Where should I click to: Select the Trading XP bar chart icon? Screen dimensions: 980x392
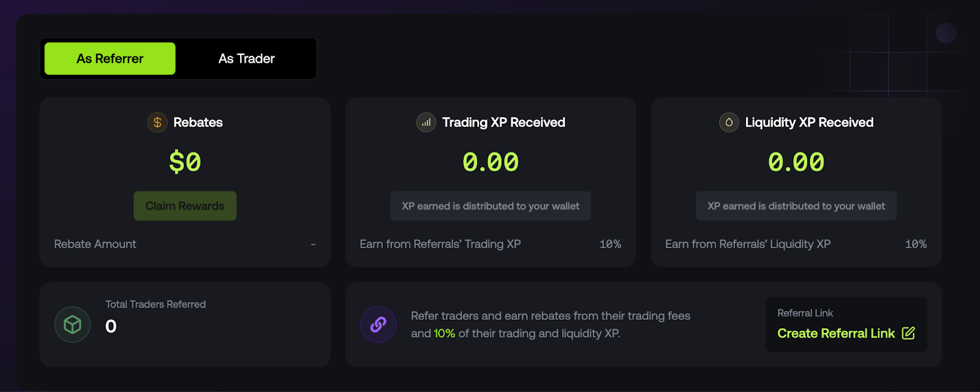[x=426, y=123]
